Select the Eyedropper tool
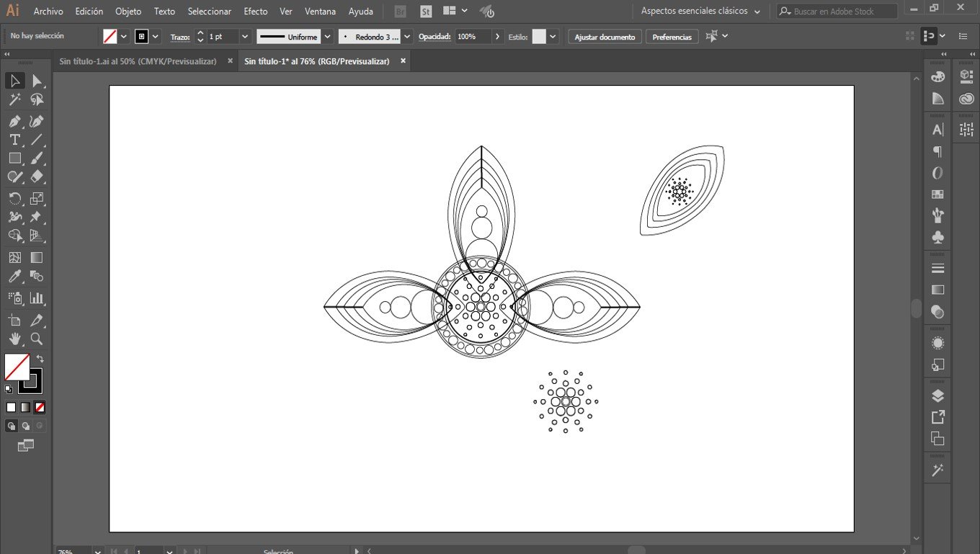Image resolution: width=980 pixels, height=554 pixels. click(14, 277)
